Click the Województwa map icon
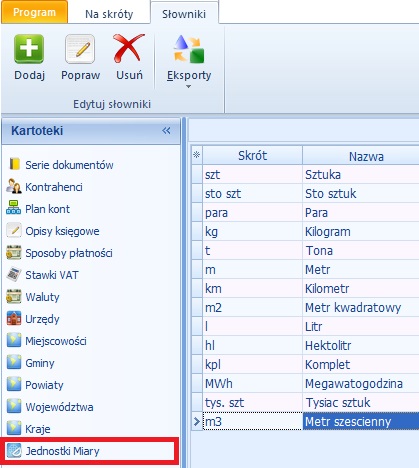 [14, 406]
